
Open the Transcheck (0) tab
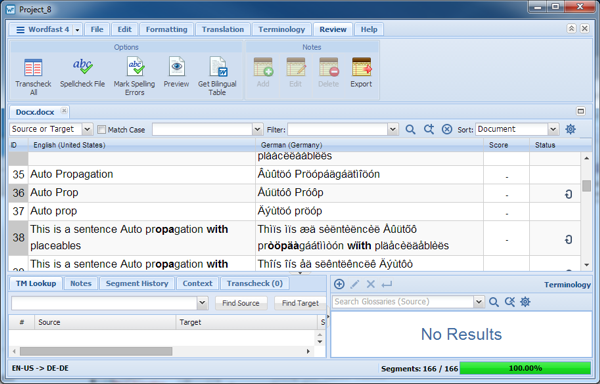coord(255,283)
